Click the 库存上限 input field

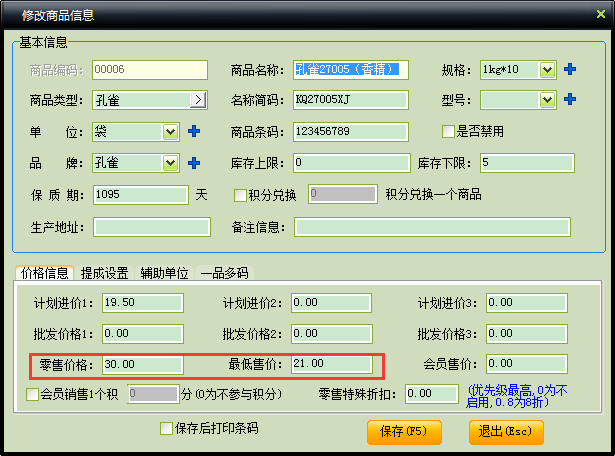point(352,163)
